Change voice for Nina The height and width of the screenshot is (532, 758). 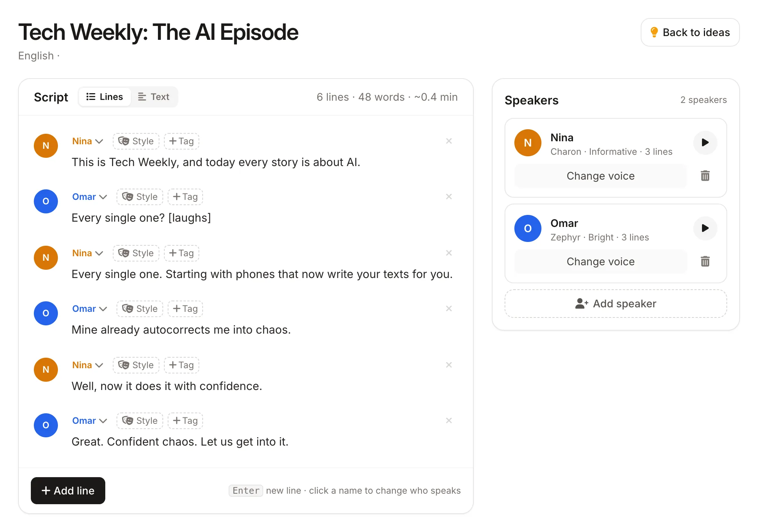click(x=600, y=176)
